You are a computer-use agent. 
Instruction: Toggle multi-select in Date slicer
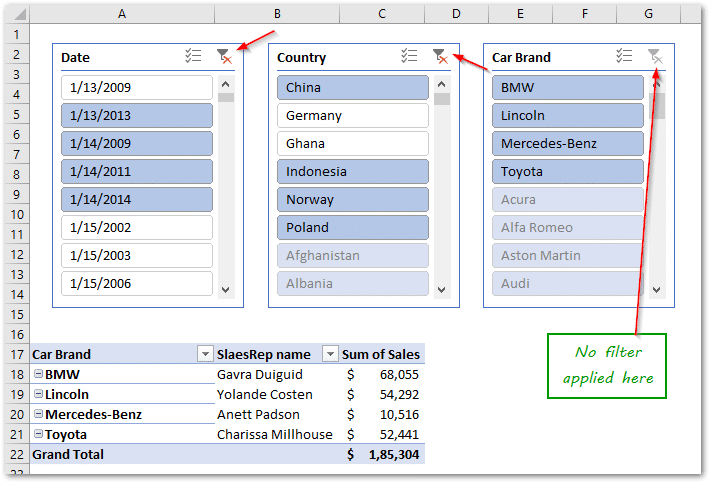(x=194, y=57)
